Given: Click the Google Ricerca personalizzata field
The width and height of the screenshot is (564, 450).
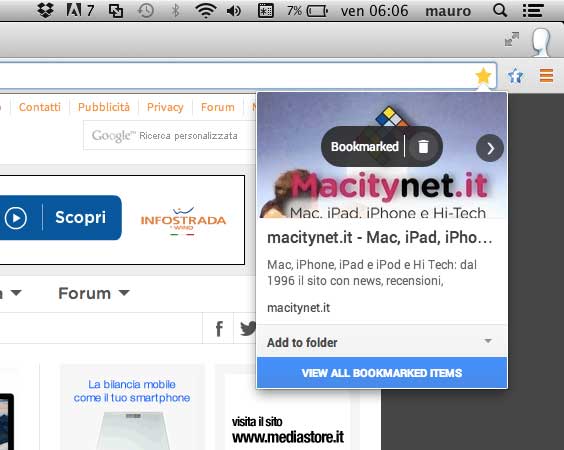Looking at the screenshot, I should 169,136.
